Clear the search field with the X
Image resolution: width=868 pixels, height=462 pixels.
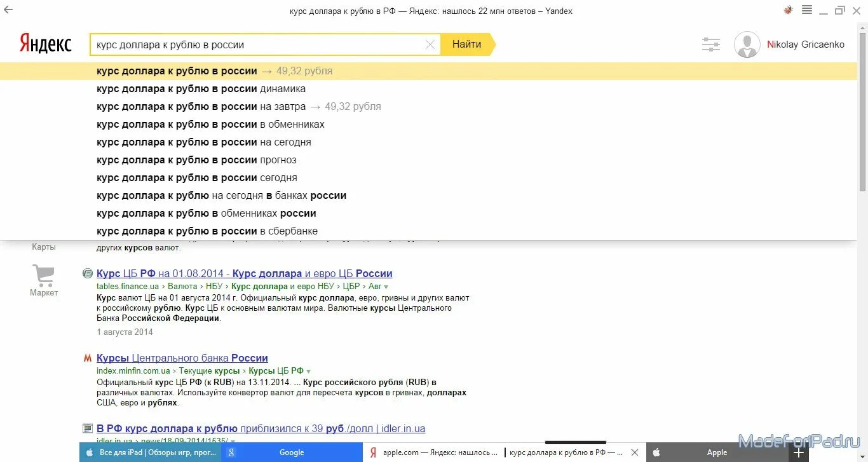pos(430,44)
